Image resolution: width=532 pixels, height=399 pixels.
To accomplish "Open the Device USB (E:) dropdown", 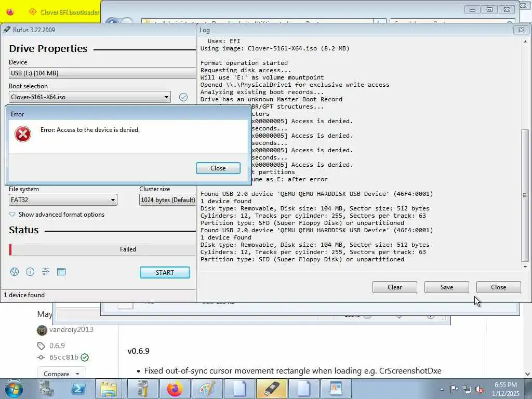I will coord(102,73).
